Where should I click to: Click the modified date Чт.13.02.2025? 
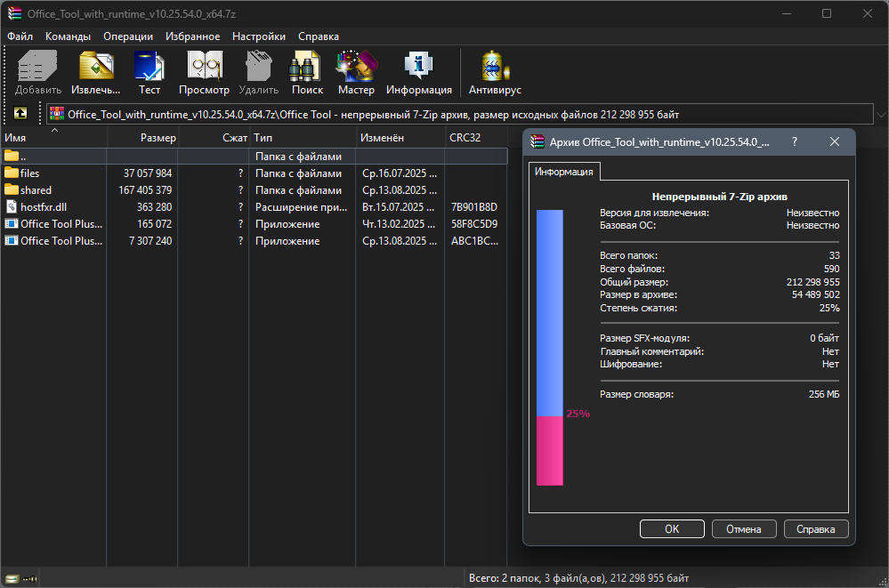[x=400, y=224]
